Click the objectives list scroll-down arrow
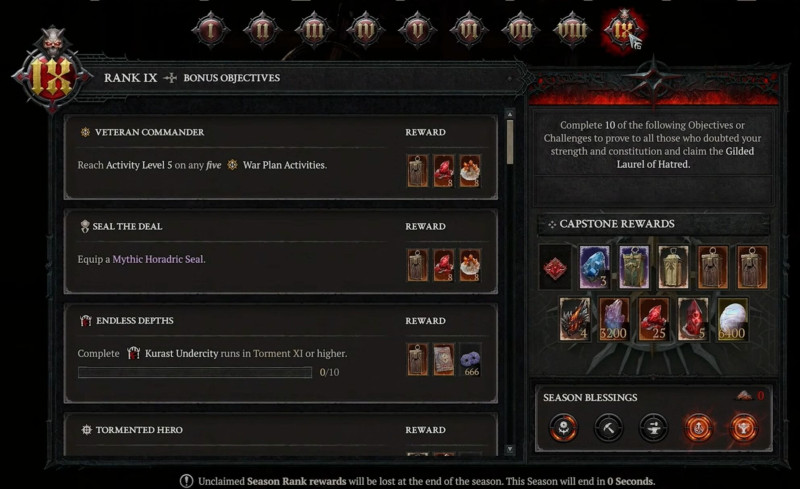This screenshot has height=489, width=800. click(509, 449)
